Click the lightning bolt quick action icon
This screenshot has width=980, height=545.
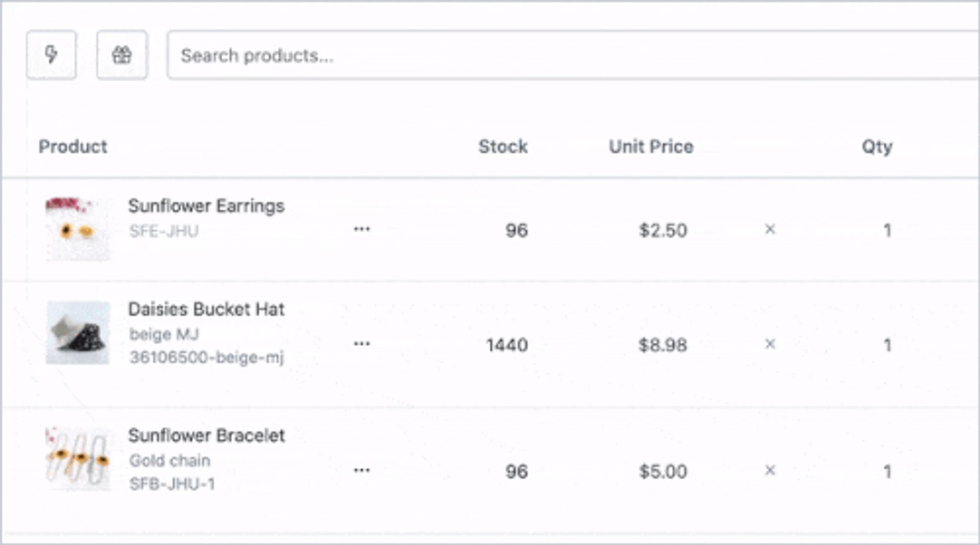(x=51, y=55)
